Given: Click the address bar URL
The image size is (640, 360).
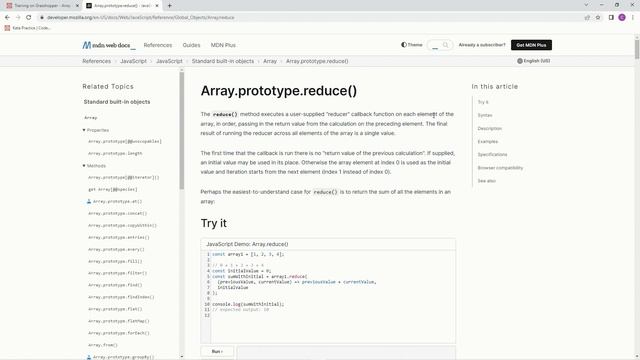Looking at the screenshot, I should (140, 18).
